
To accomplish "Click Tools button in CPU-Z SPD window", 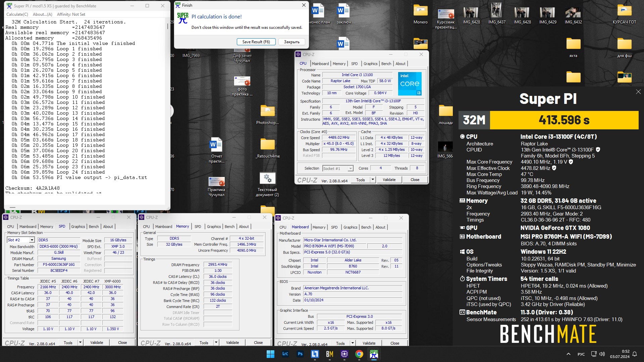I will (x=68, y=343).
